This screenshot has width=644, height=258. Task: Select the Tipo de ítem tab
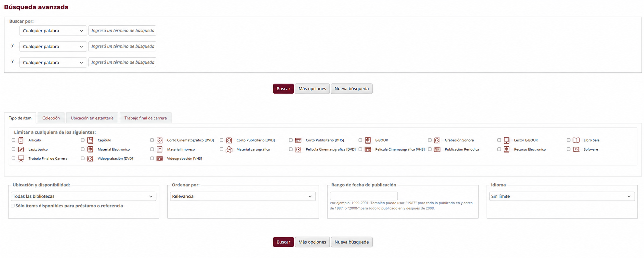(x=20, y=118)
